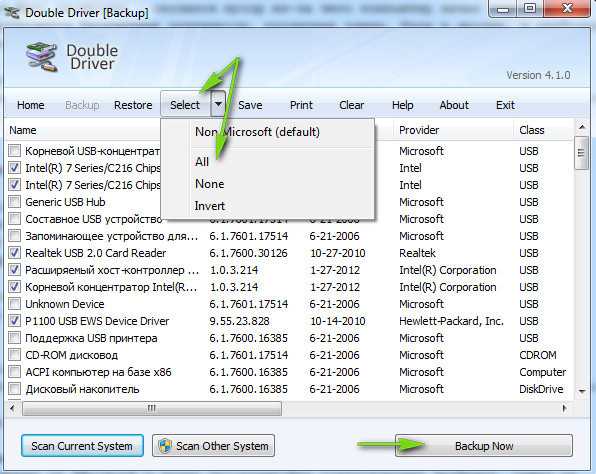
Task: Sort list by the Class column header
Action: (x=532, y=130)
